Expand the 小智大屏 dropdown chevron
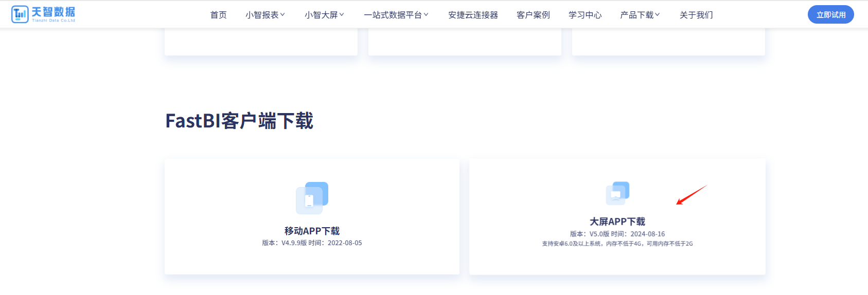The image size is (868, 295). click(342, 15)
